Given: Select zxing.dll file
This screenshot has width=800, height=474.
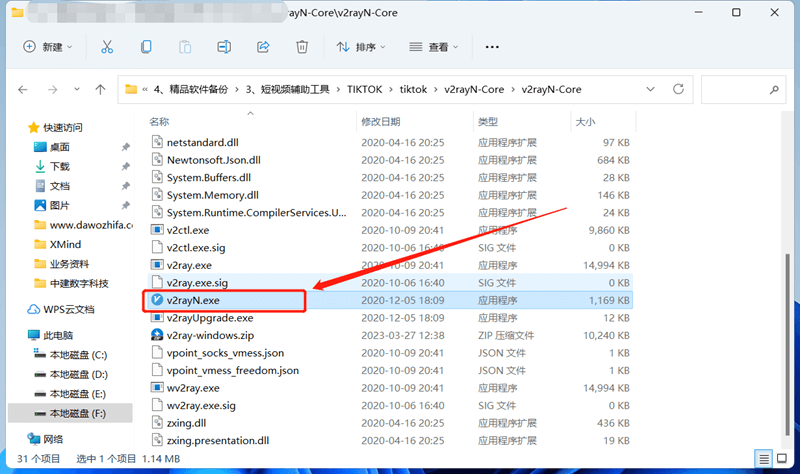Looking at the screenshot, I should click(186, 423).
